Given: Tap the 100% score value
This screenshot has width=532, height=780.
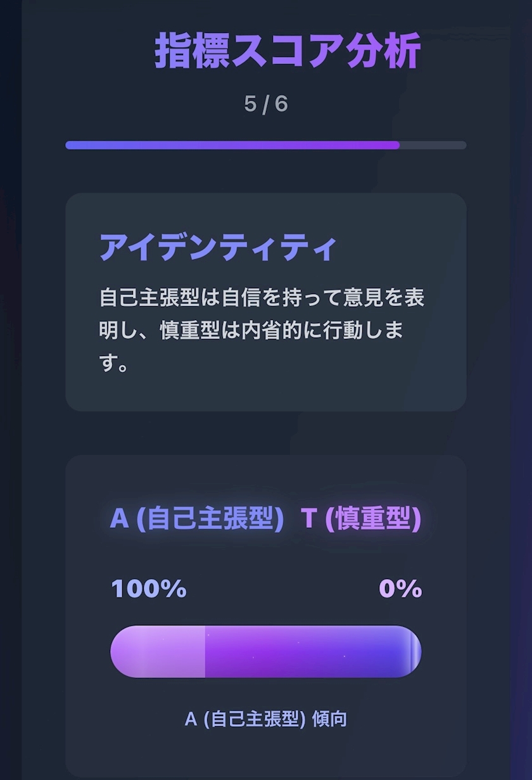Looking at the screenshot, I should pos(149,589).
